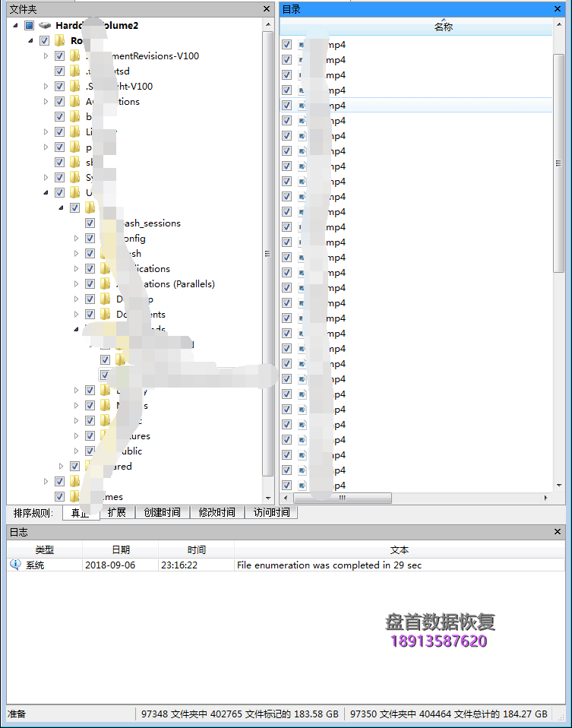
Task: Click the Root folder icon
Action: tap(59, 40)
